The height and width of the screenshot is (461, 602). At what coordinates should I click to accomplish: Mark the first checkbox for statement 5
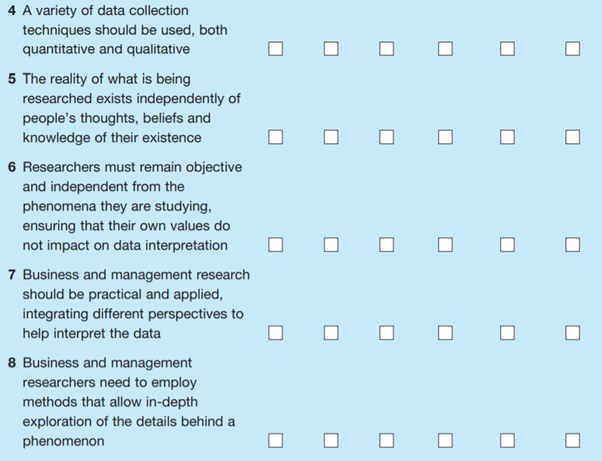(x=276, y=138)
